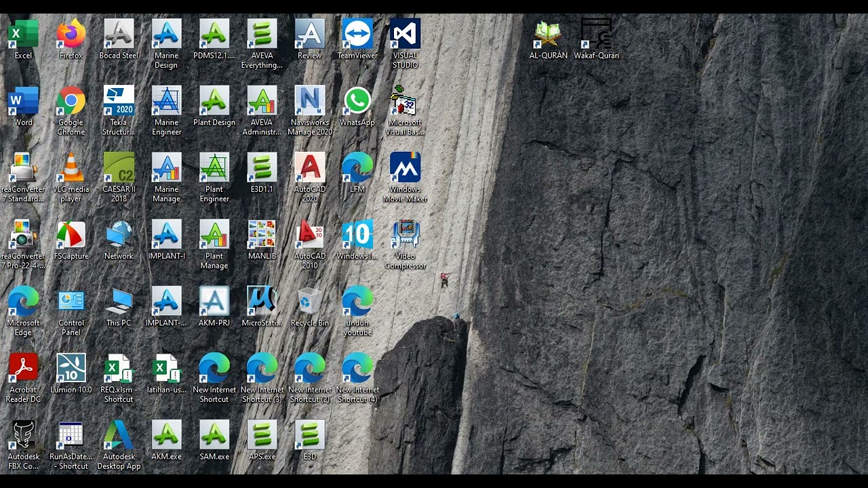868x488 pixels.
Task: Open the Word desktop shortcut
Action: click(23, 101)
